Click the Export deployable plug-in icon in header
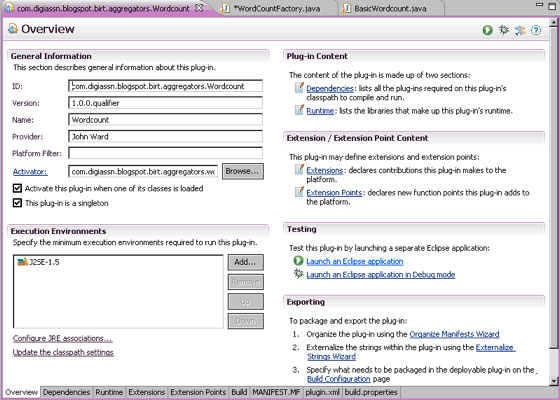Viewport: 560px width, 400px height. [x=520, y=30]
